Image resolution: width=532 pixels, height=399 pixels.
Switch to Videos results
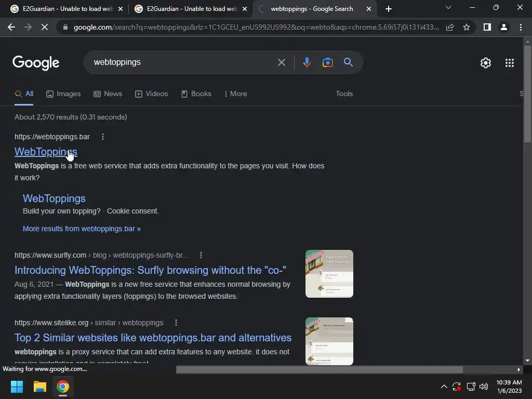(x=151, y=94)
